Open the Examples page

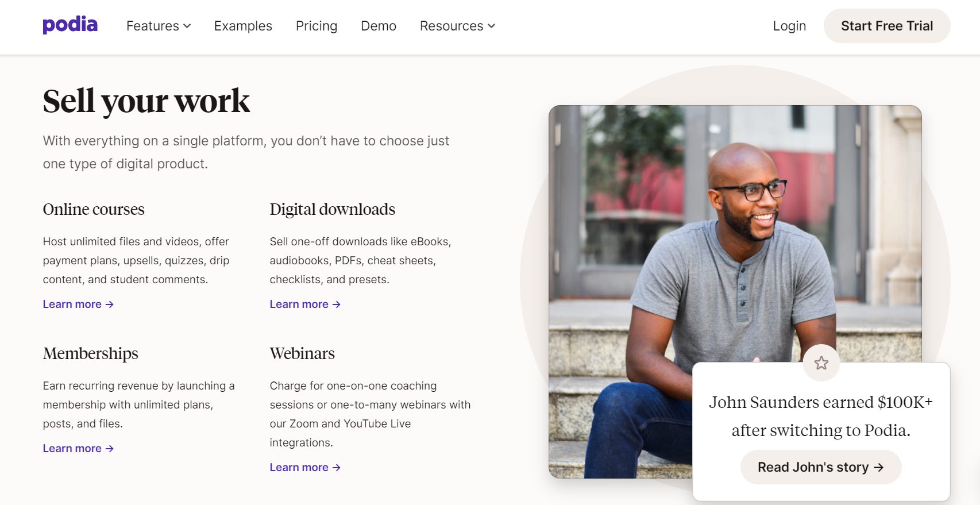click(243, 26)
